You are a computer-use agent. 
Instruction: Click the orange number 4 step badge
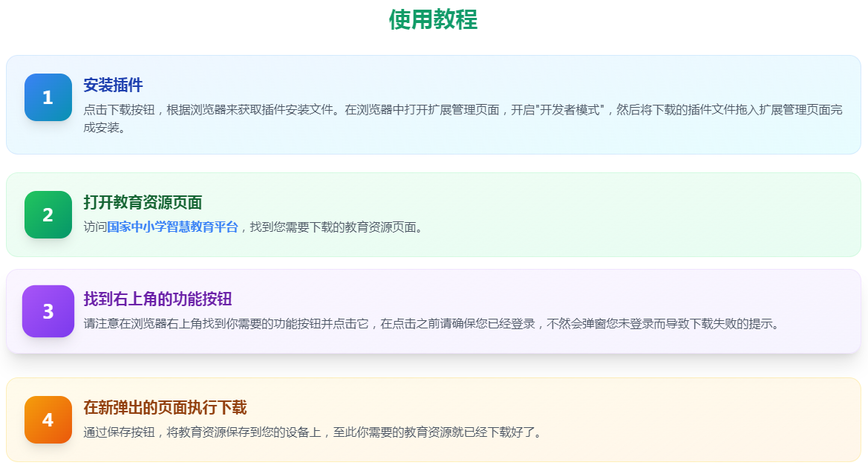pos(48,420)
